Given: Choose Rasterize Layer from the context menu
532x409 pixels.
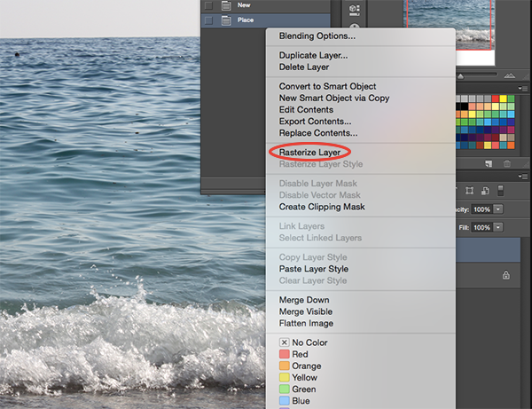Looking at the screenshot, I should [309, 153].
